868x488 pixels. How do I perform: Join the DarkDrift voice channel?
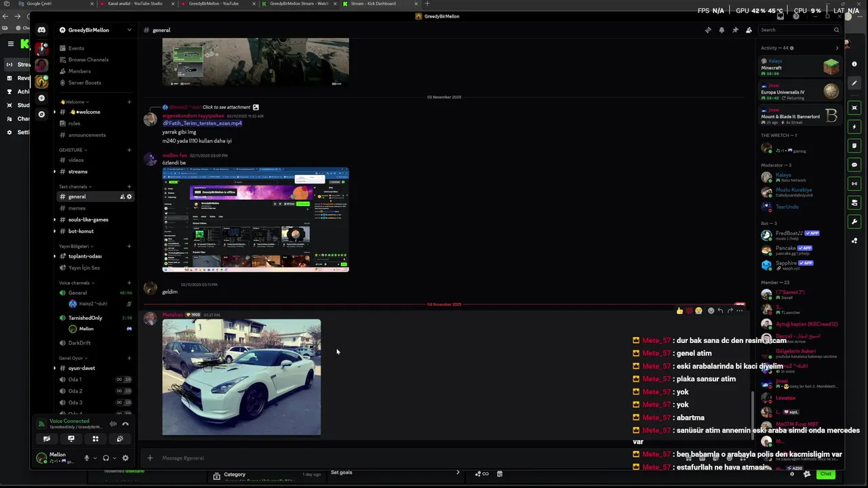coord(79,343)
